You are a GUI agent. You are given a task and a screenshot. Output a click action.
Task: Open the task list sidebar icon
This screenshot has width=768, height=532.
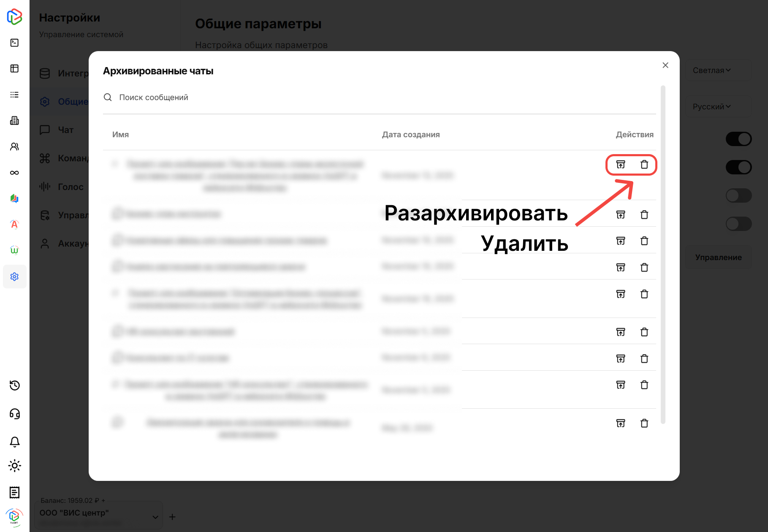click(x=15, y=95)
